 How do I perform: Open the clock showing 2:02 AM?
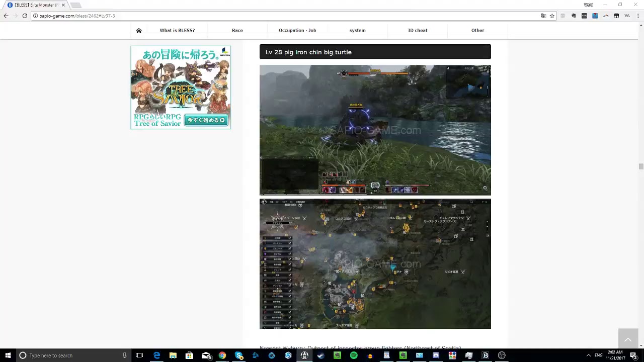(x=615, y=355)
